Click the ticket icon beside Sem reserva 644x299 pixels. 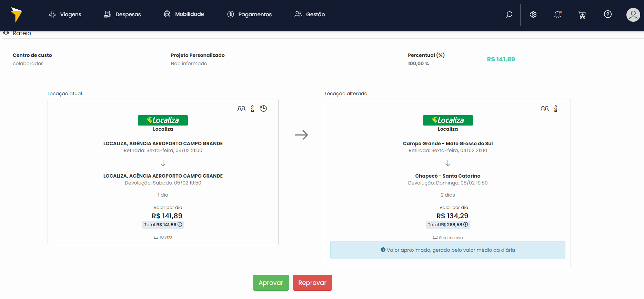(x=435, y=237)
